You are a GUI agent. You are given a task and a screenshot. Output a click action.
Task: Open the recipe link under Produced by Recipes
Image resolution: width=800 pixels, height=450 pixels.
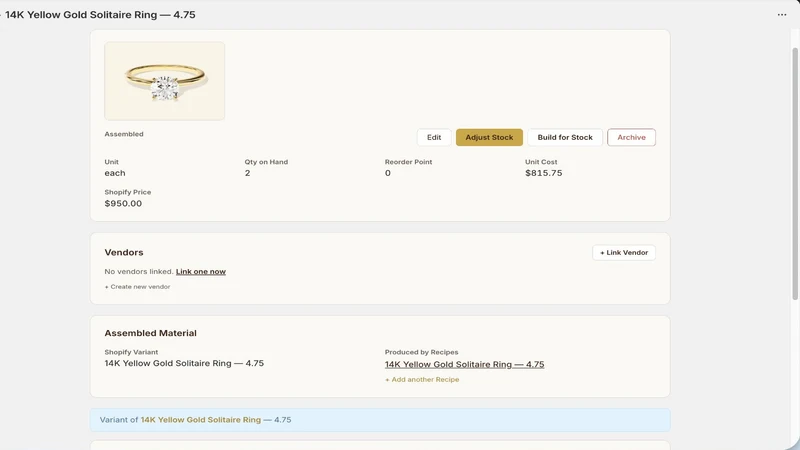pyautogui.click(x=464, y=364)
